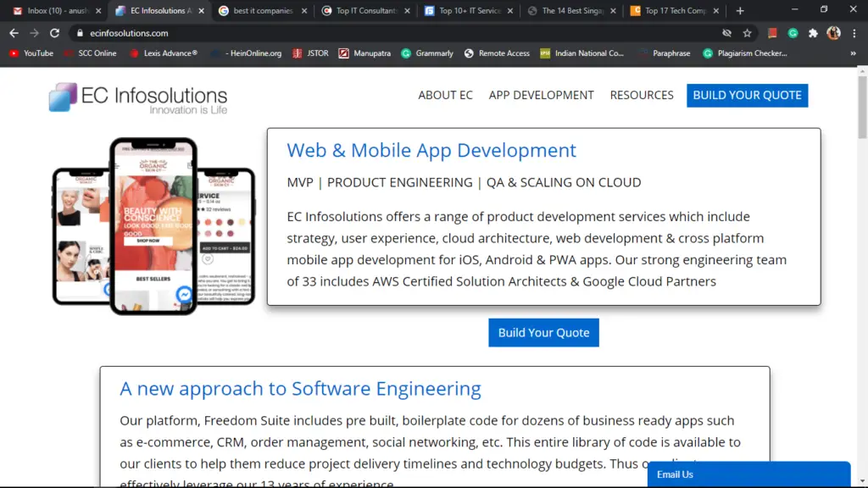Open the Lexis Advance bookmark

[164, 53]
